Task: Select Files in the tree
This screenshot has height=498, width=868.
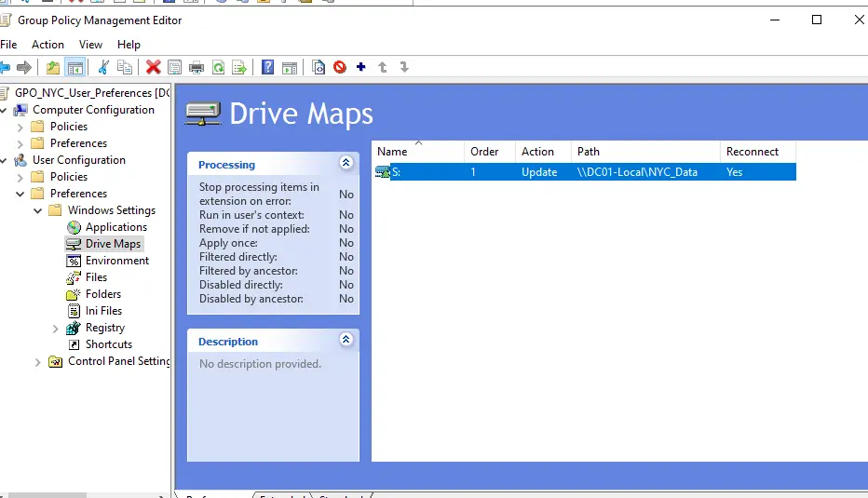Action: pos(96,277)
